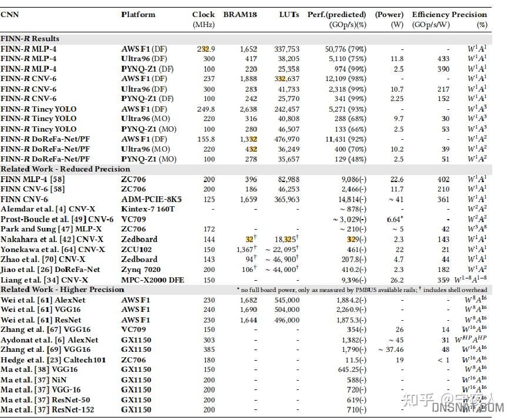Click the platform "Kintex-7 160T"
Image resolution: width=511 pixels, height=420 pixels.
pos(148,209)
